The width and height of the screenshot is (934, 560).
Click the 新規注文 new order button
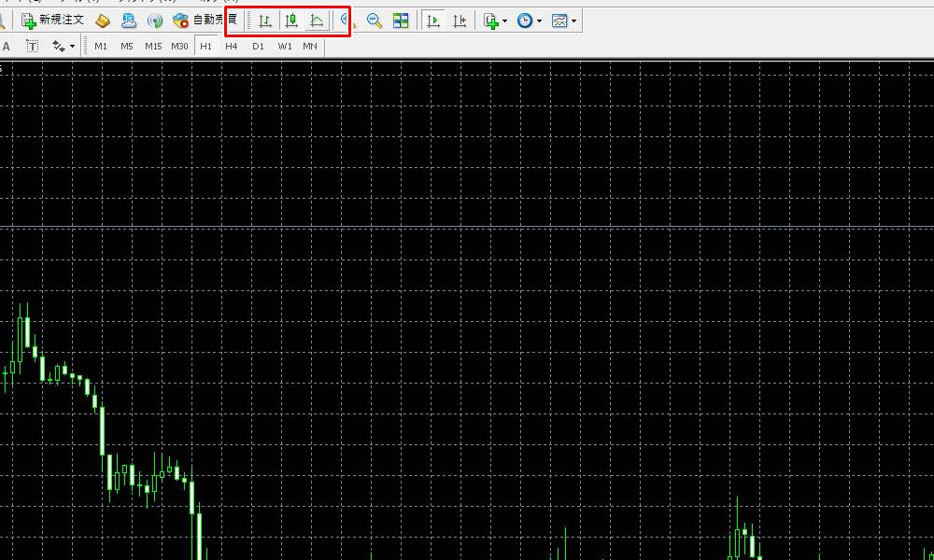[x=53, y=21]
